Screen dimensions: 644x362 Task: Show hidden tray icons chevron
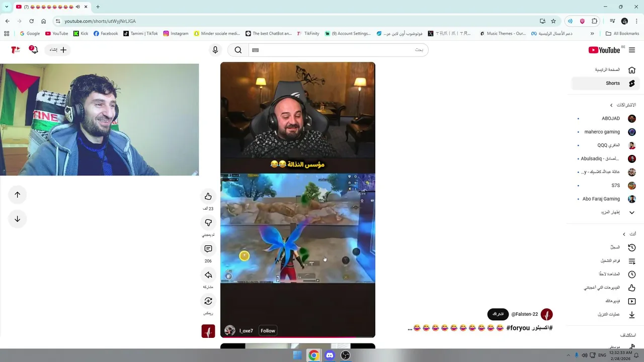(570, 355)
